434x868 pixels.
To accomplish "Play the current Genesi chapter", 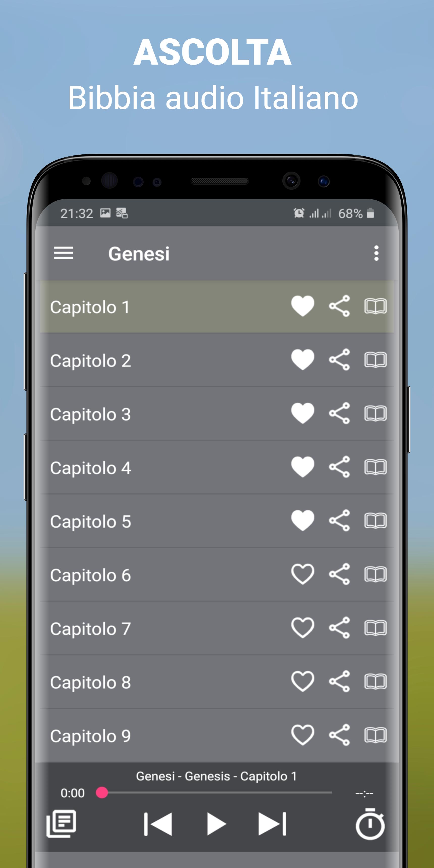I will 216,824.
